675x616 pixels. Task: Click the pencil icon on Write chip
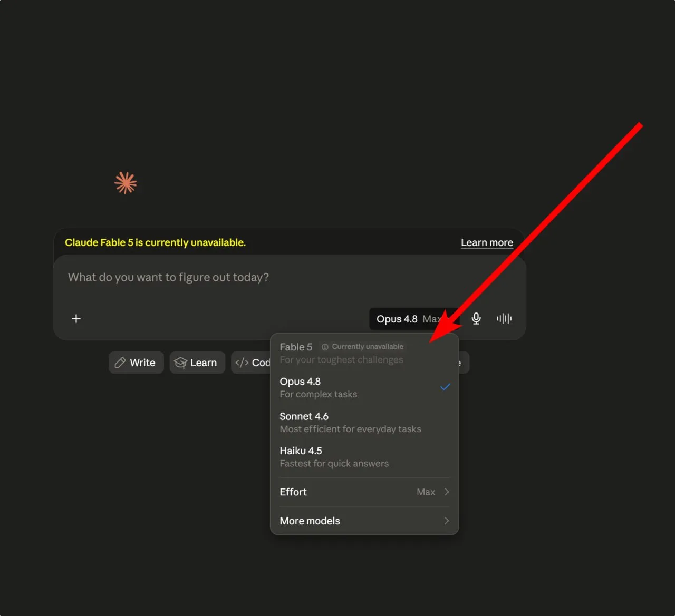tap(120, 363)
